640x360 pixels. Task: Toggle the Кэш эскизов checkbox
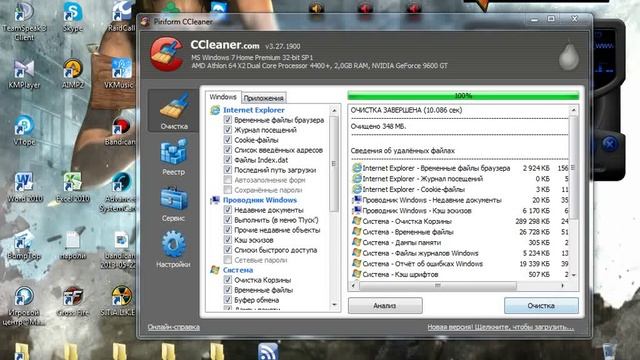pos(228,240)
